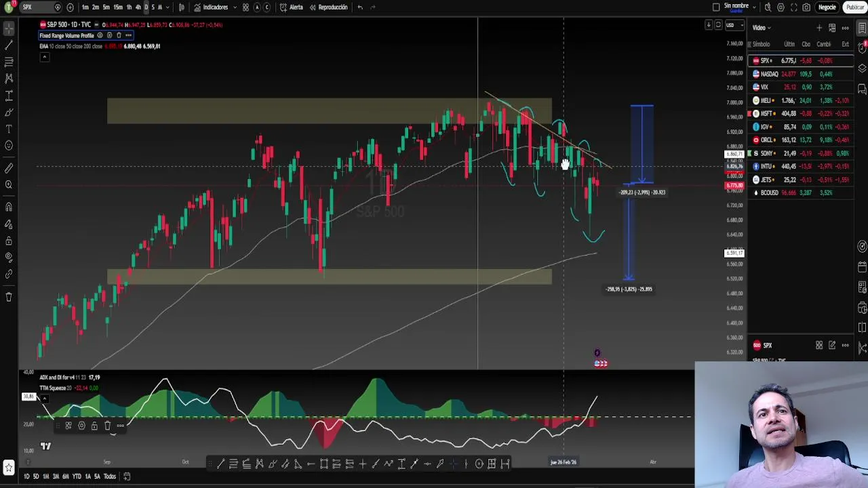Select the trend line drawing tool
868x488 pixels.
(9, 45)
